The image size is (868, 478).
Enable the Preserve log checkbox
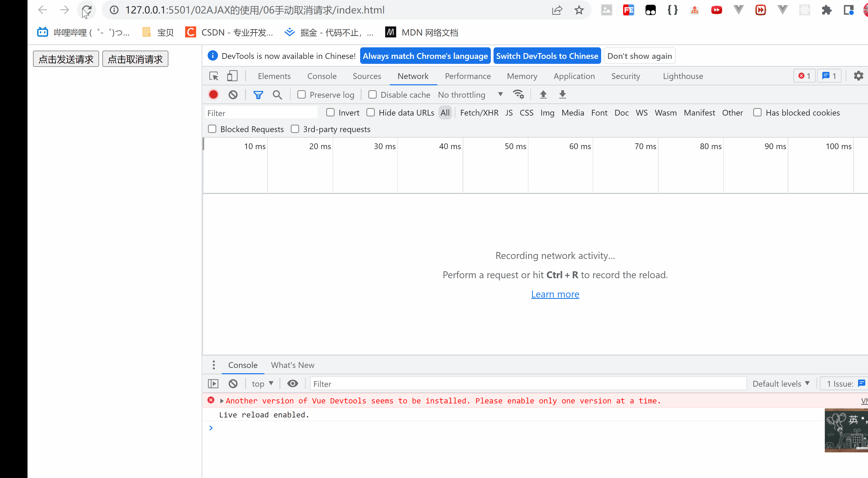click(302, 95)
